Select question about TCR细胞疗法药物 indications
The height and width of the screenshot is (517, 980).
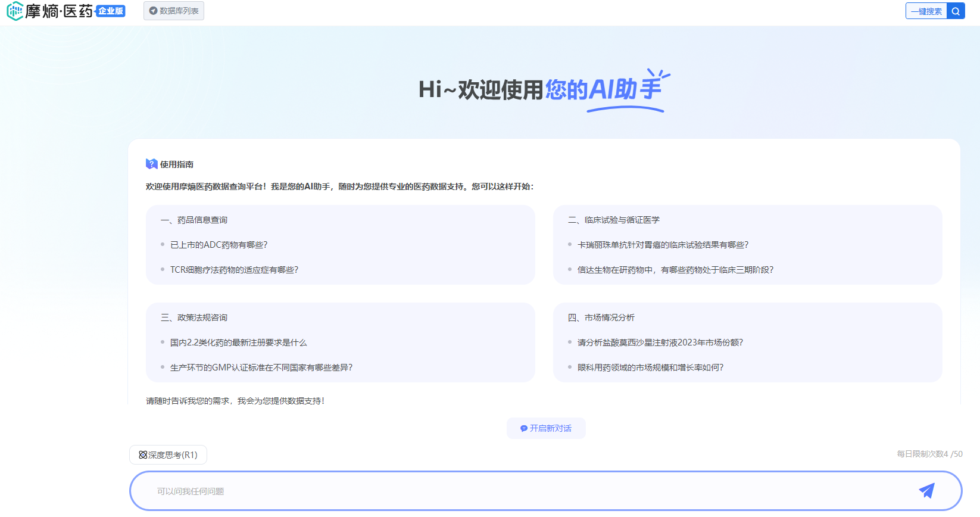(x=234, y=270)
